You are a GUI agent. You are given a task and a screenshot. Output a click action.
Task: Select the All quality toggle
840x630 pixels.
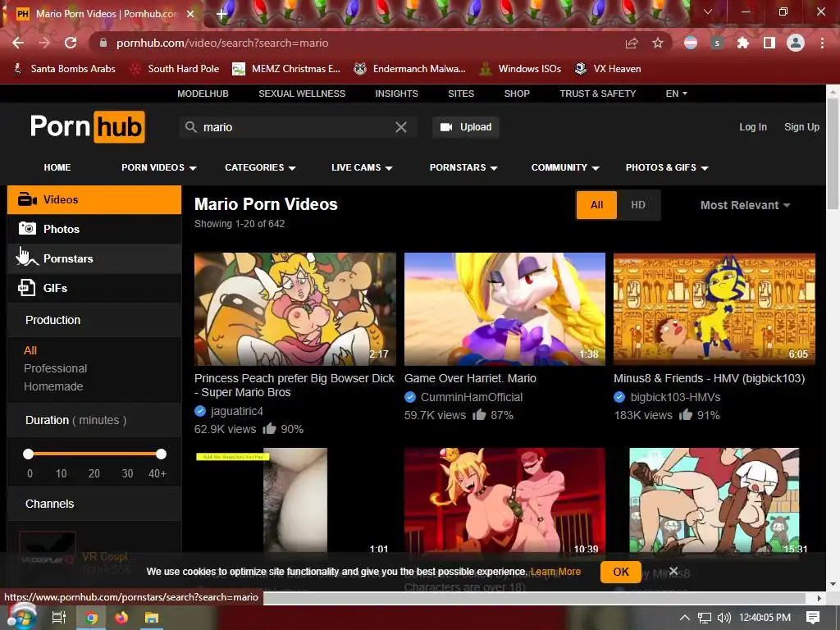597,205
